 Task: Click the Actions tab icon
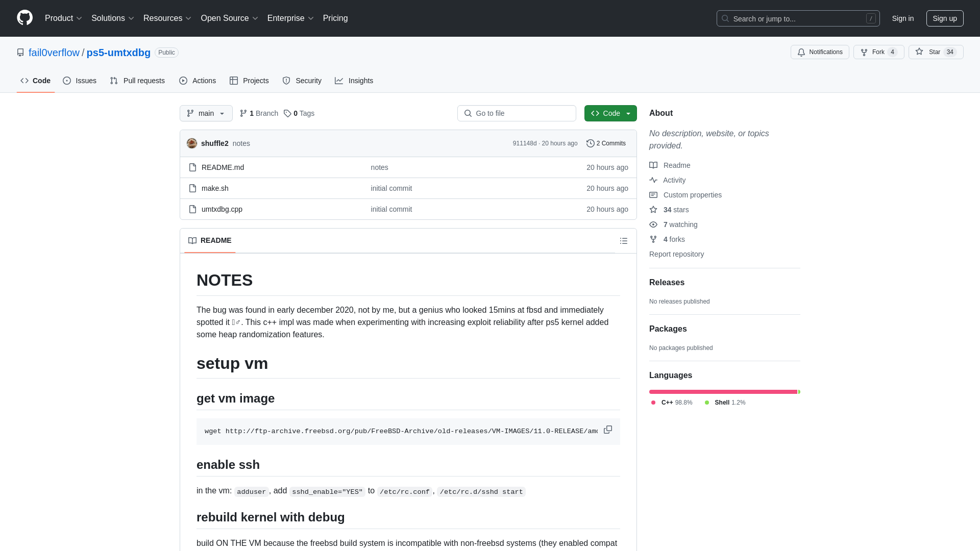coord(183,81)
